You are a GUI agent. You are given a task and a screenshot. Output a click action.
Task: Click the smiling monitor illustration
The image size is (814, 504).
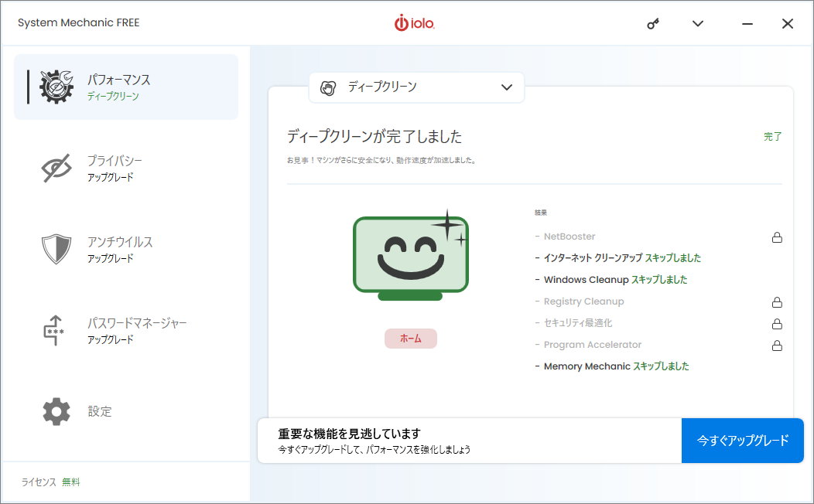(x=411, y=255)
